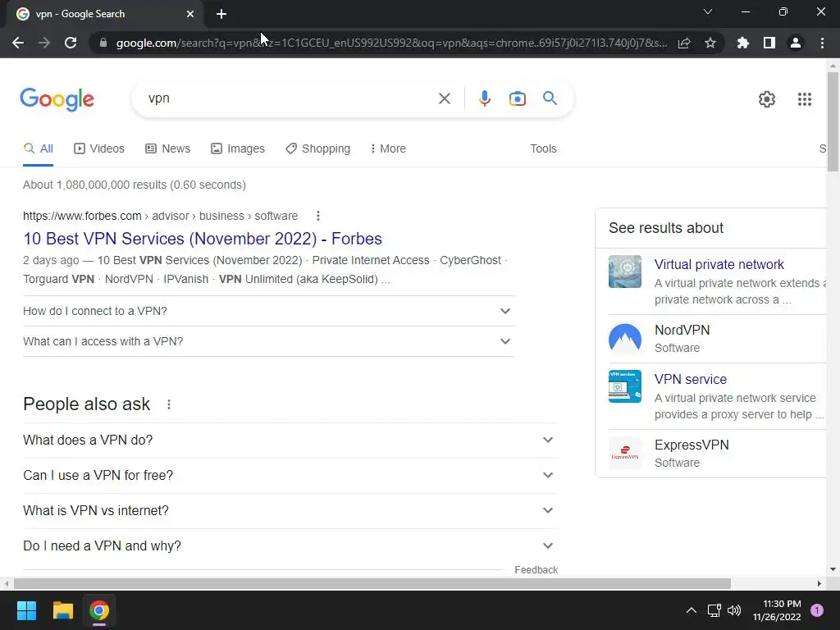Click the scroll-down arrow of the vertical scrollbar
Image resolution: width=840 pixels, height=630 pixels.
833,569
